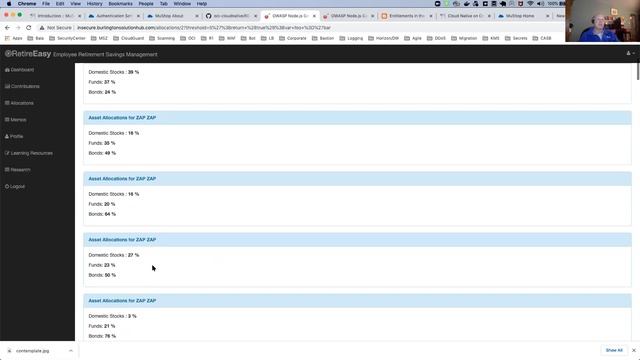Open the Chrome menu in the menu bar

(x=27, y=4)
